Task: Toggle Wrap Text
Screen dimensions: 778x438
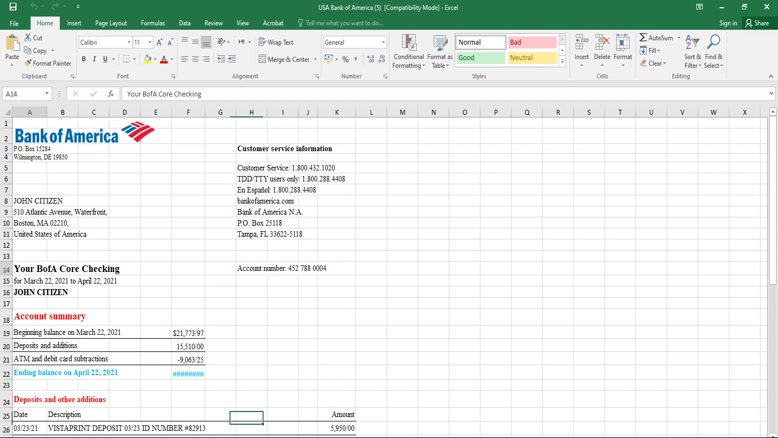Action: 276,43
